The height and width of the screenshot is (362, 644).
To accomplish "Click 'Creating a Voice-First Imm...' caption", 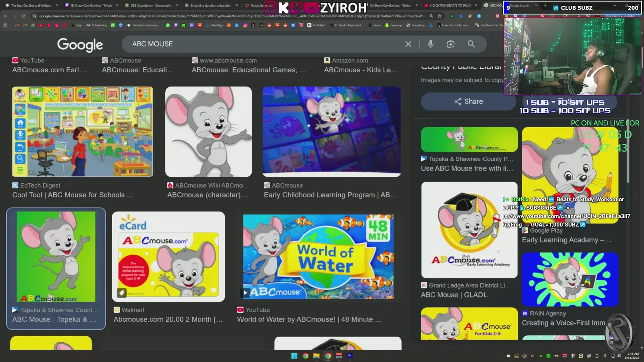I will (x=563, y=323).
